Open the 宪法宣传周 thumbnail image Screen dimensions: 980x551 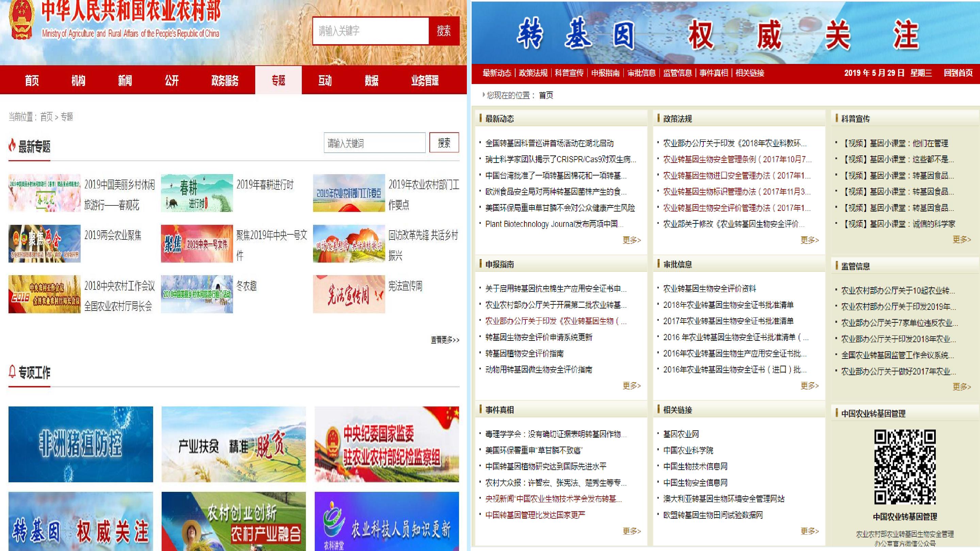pos(349,294)
